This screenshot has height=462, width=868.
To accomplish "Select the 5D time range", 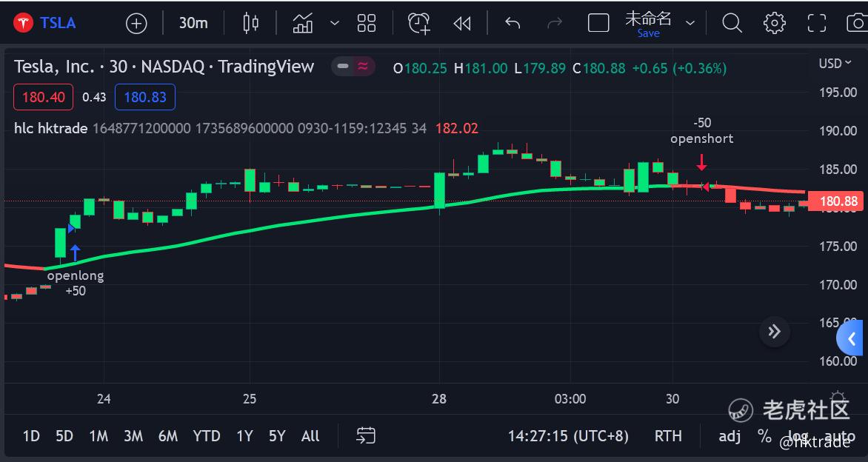I will pyautogui.click(x=64, y=436).
